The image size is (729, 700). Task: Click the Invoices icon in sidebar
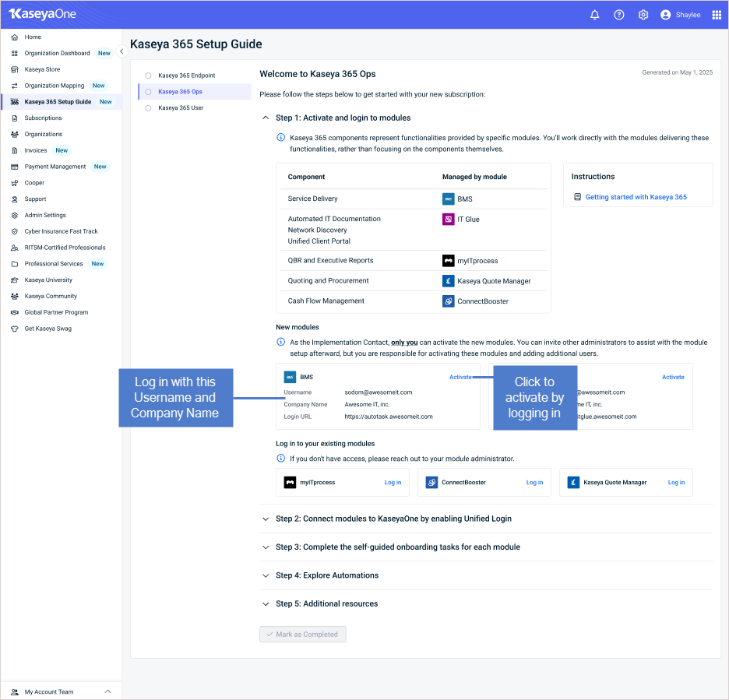tap(15, 150)
